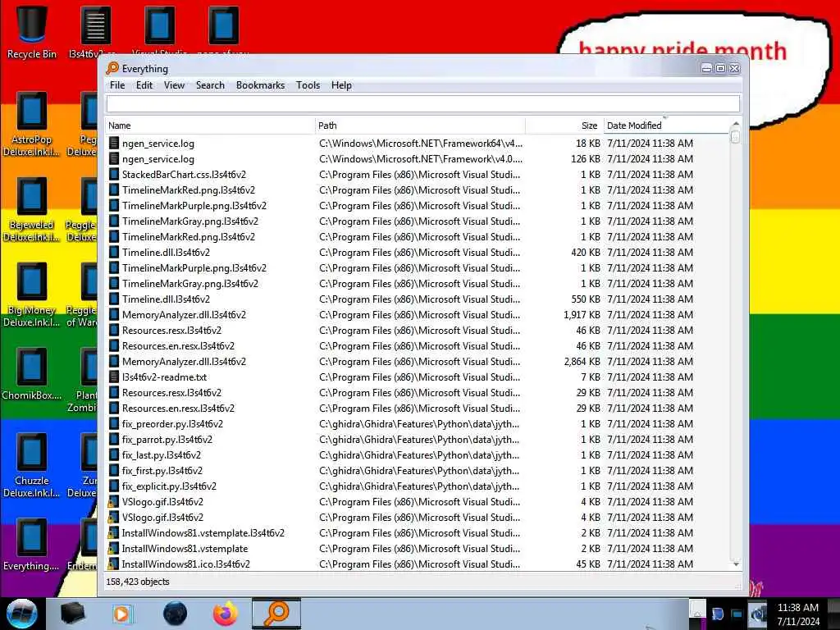The height and width of the screenshot is (630, 840).
Task: Click the 158,423 objects status bar text
Action: (138, 582)
